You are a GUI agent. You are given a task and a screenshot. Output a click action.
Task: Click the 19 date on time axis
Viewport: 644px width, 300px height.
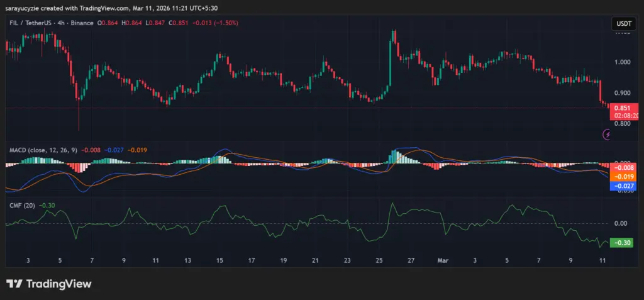point(284,260)
